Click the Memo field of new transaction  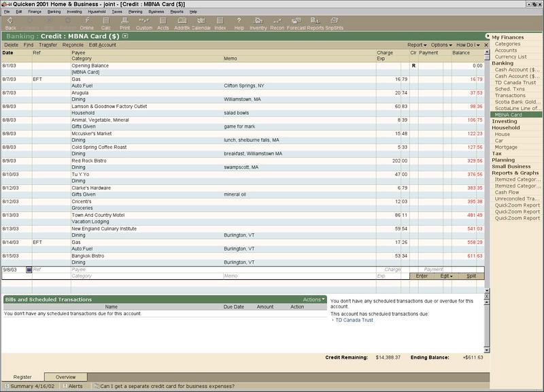click(299, 277)
